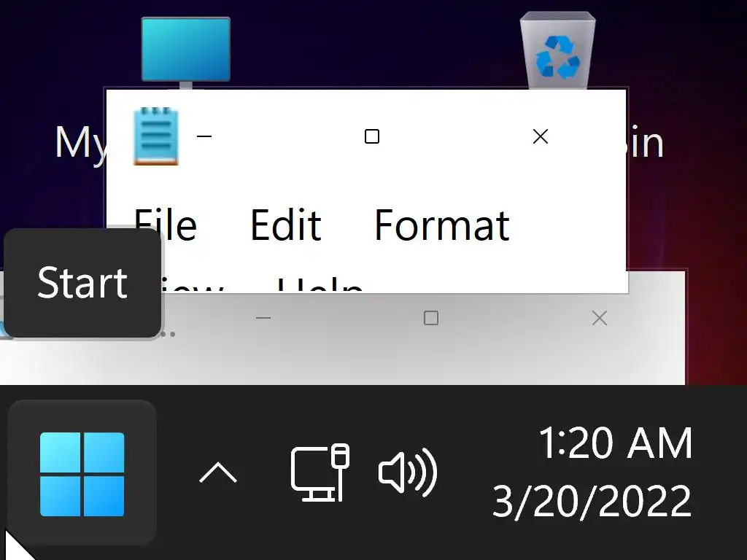The width and height of the screenshot is (747, 560).
Task: Close the Notepad window
Action: (x=540, y=136)
